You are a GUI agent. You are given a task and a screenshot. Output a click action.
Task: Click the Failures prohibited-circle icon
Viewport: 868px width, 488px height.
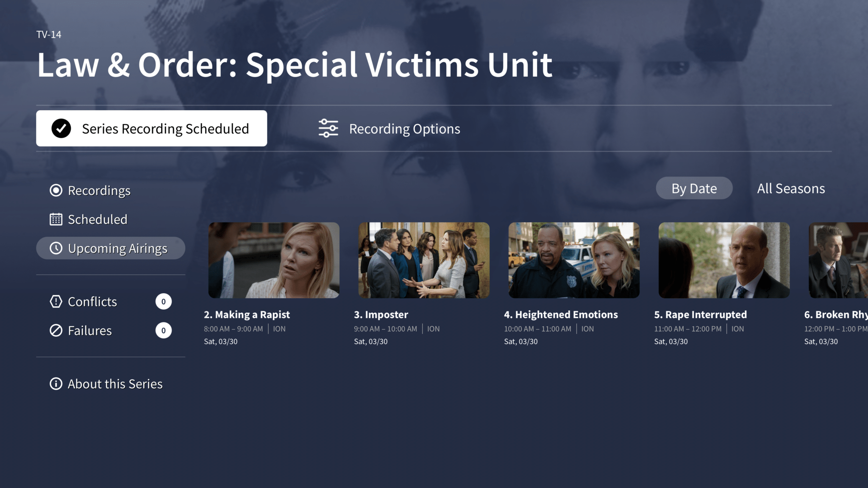[x=56, y=330]
